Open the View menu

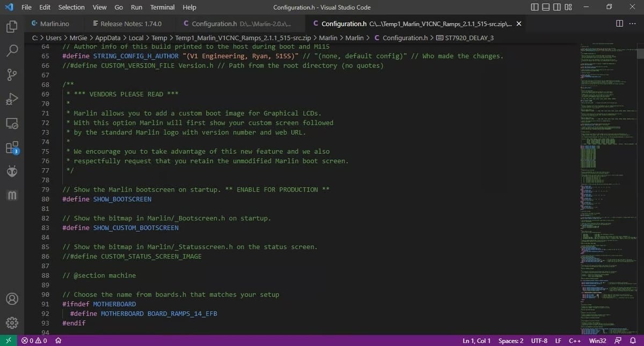pyautogui.click(x=99, y=7)
